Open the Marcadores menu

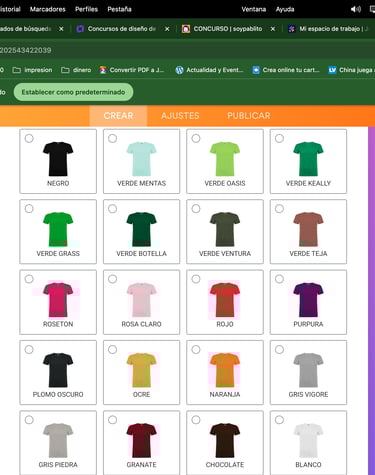[x=48, y=9]
